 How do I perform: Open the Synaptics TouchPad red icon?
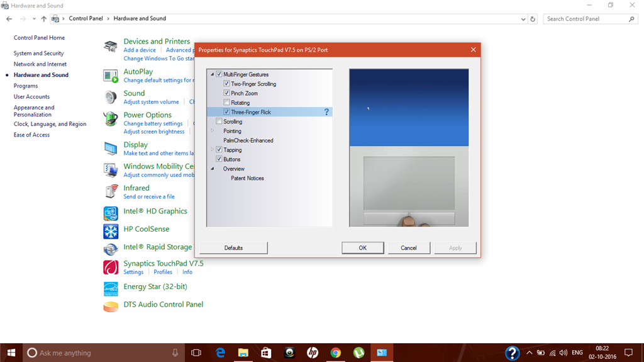point(111,268)
